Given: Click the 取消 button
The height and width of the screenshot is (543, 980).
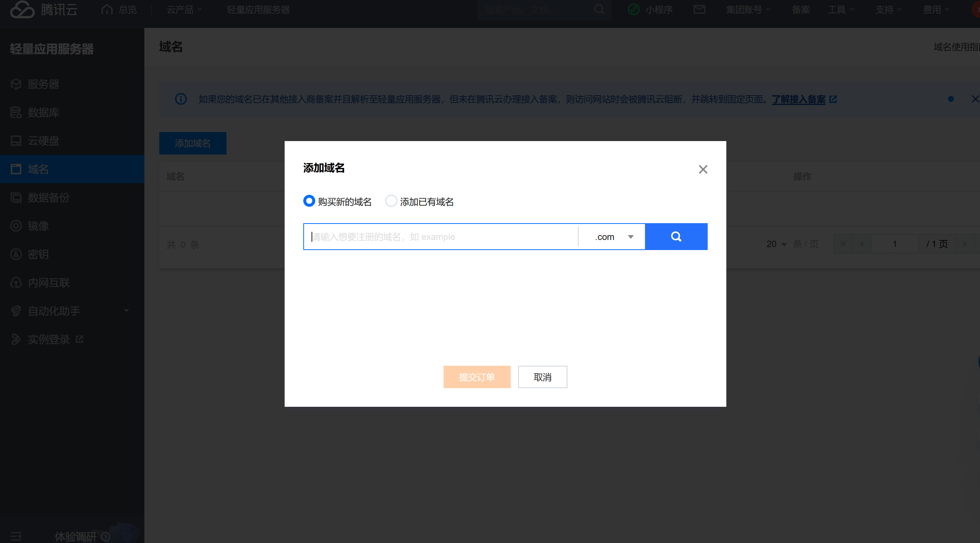Looking at the screenshot, I should pos(542,377).
